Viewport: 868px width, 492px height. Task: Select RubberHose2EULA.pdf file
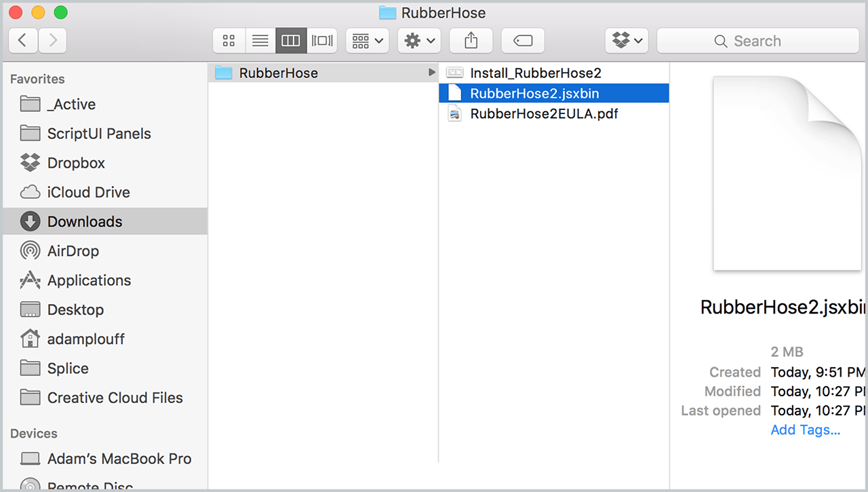click(543, 114)
